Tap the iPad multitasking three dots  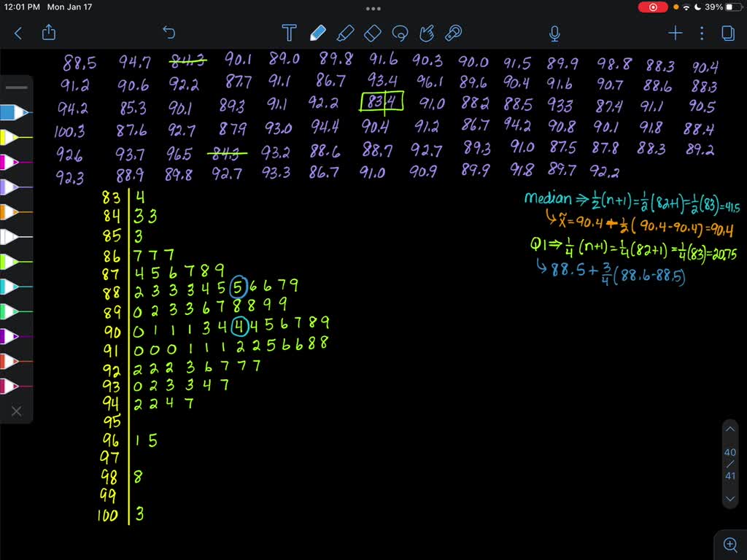click(373, 9)
